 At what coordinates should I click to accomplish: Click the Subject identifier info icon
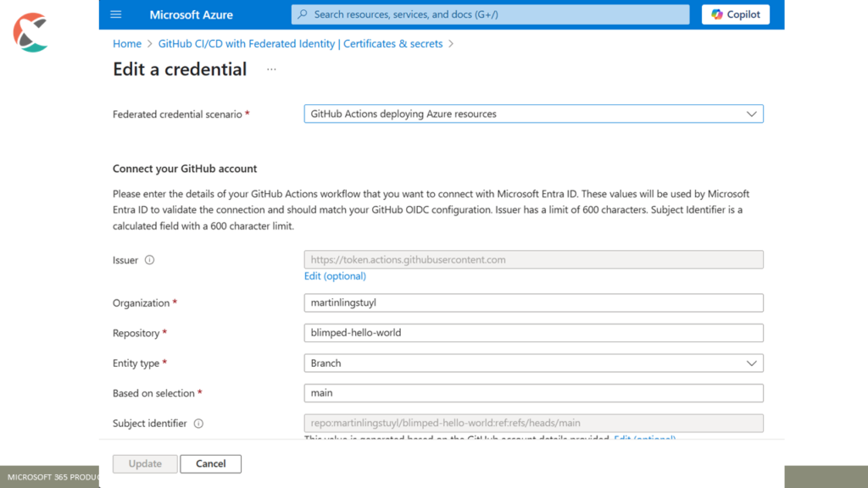click(198, 424)
